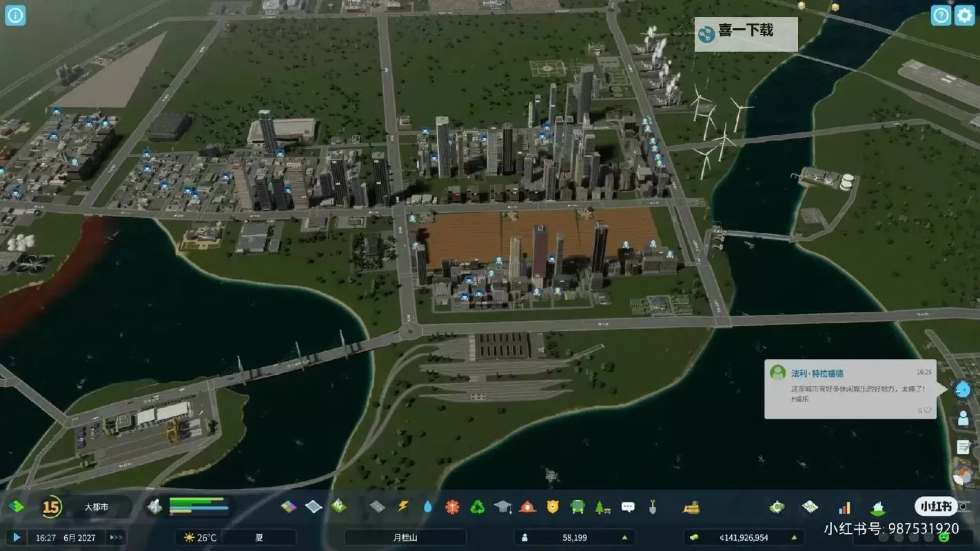
Task: Like the chirp with heart icon
Action: pos(927,410)
